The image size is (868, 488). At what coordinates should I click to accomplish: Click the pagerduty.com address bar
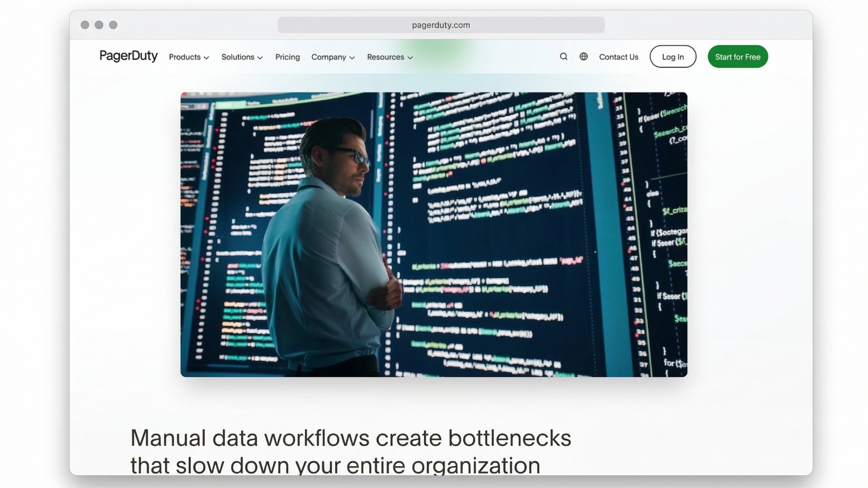tap(441, 25)
